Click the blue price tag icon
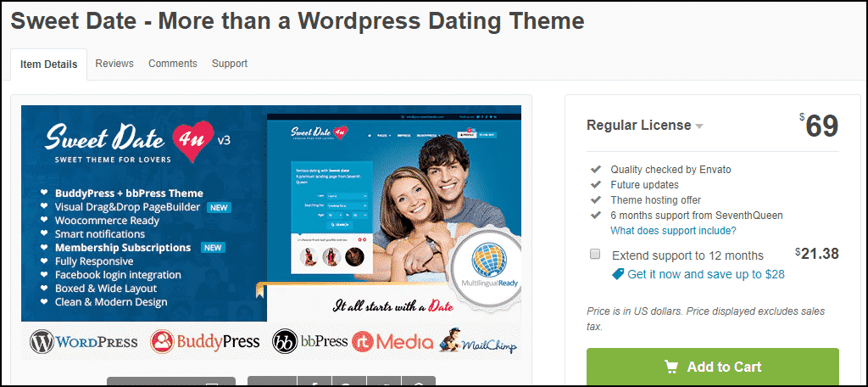Image resolution: width=868 pixels, height=387 pixels. click(x=617, y=274)
